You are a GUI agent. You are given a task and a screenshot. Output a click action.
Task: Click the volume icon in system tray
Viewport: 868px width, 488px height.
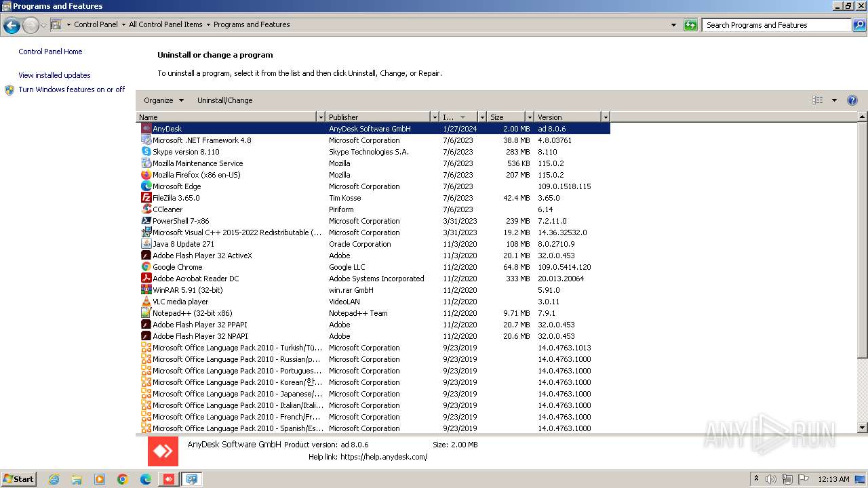[771, 479]
